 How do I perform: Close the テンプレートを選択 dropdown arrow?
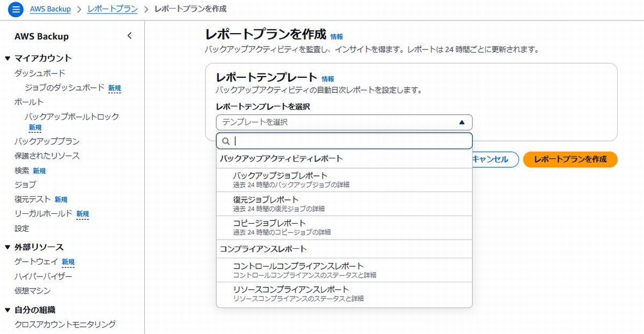(462, 122)
